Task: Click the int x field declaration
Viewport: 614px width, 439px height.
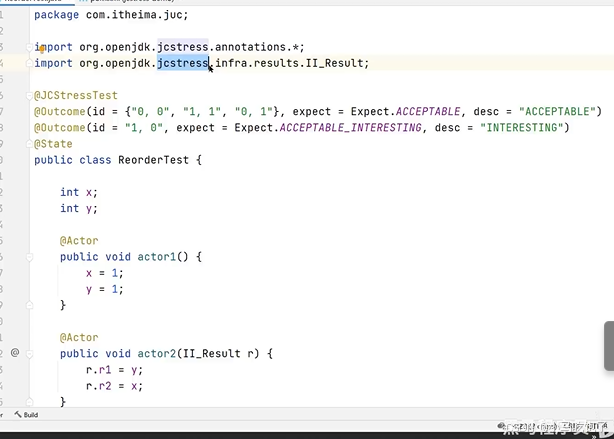Action: point(79,192)
